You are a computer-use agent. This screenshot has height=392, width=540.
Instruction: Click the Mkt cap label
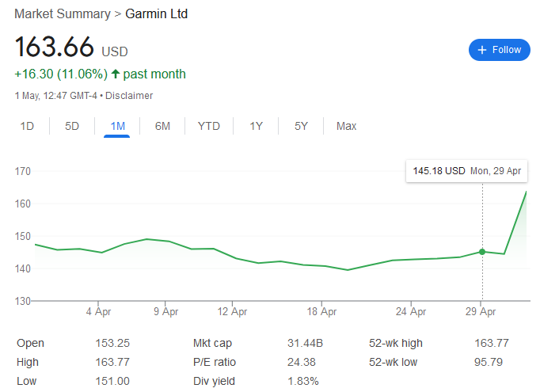click(212, 343)
